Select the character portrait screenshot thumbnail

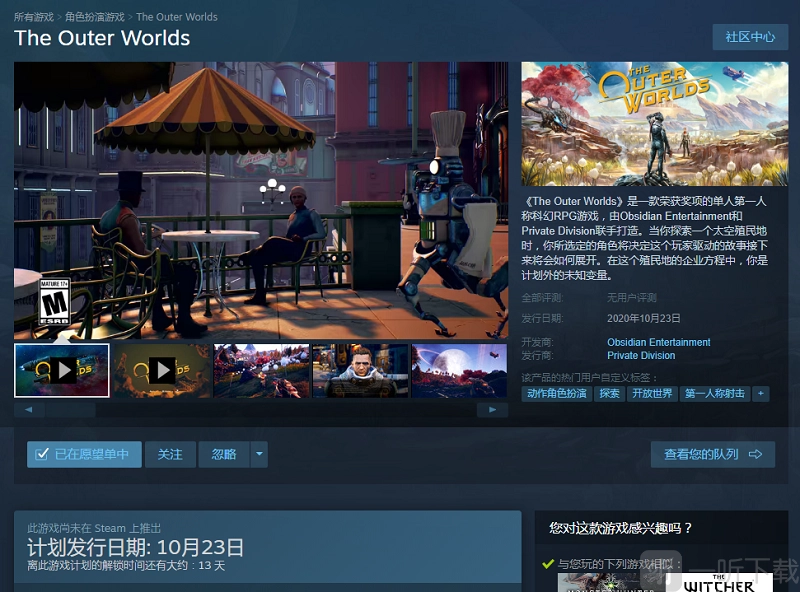click(360, 370)
